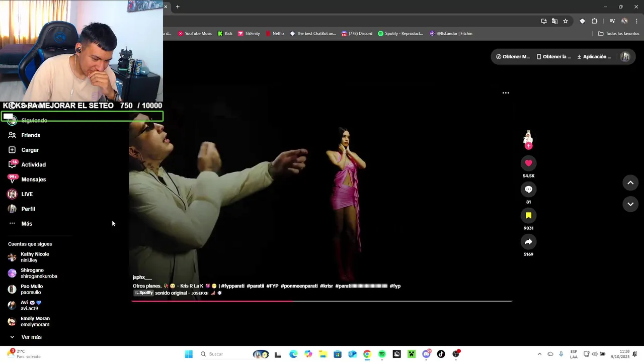Bookmark the video via the yellow save icon

[x=528, y=215]
